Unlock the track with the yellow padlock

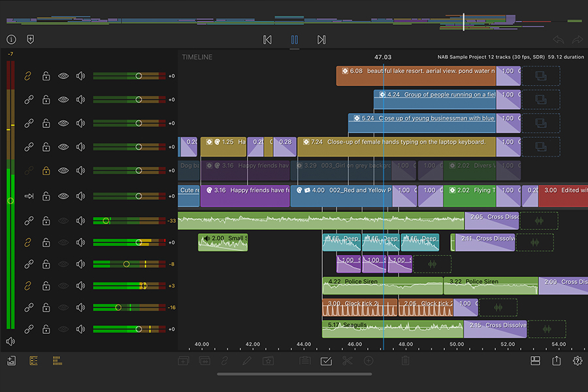click(46, 171)
